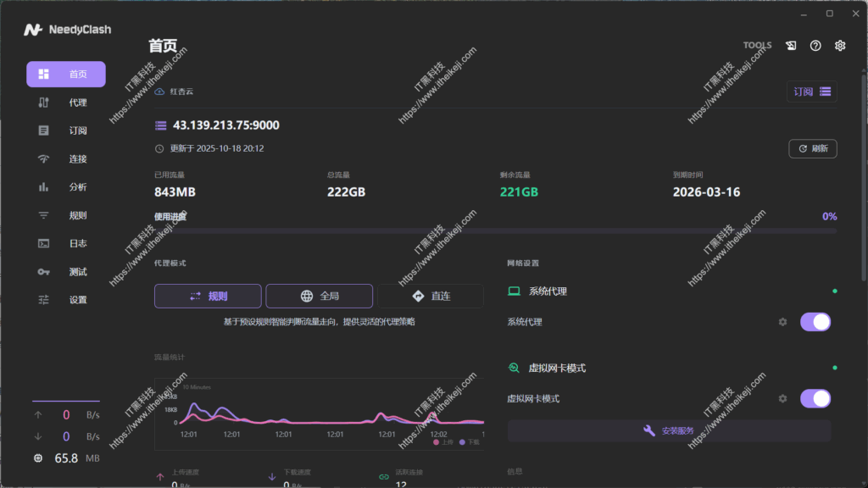
Task: Switch to the 日志 (Logs) sidebar tab
Action: pyautogui.click(x=66, y=244)
